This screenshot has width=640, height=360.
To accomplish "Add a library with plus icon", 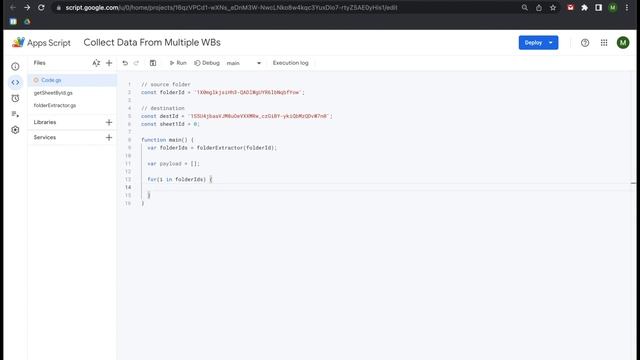I will point(109,122).
